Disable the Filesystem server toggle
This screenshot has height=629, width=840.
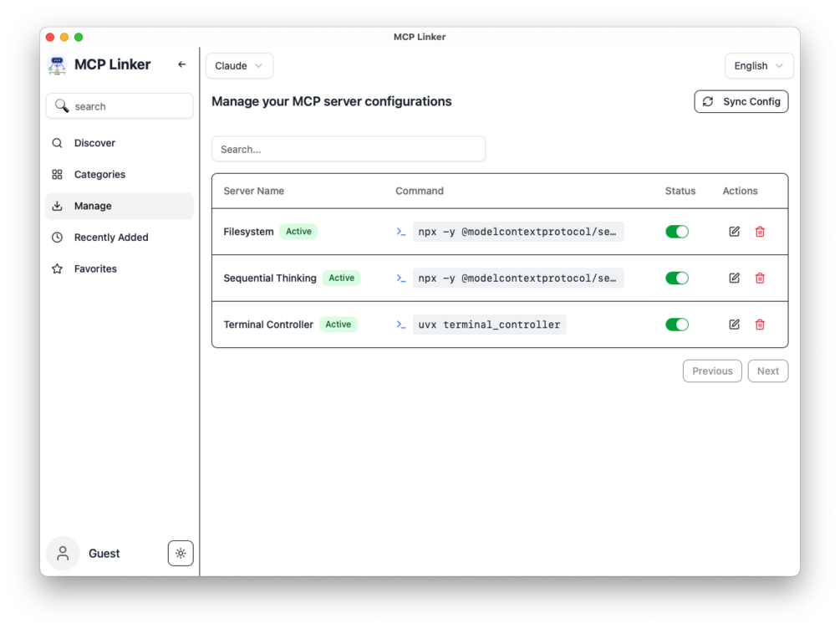click(x=677, y=232)
